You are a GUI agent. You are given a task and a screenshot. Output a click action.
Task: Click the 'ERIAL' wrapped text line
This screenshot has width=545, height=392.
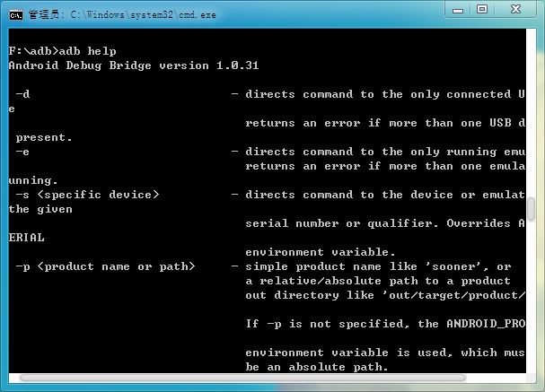point(27,238)
